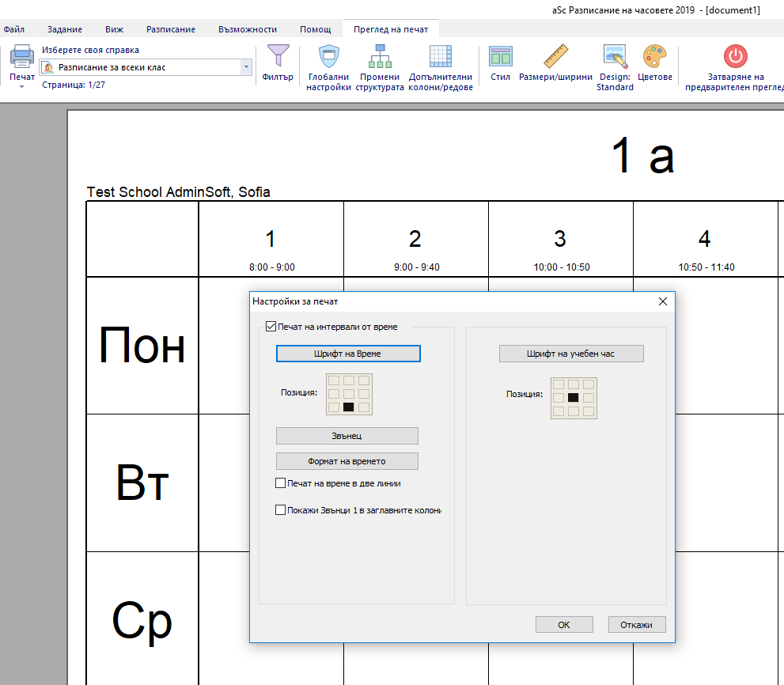Expand the Разписание за всеки клас dropdown
Viewport: 784px width, 685px height.
pyautogui.click(x=246, y=68)
